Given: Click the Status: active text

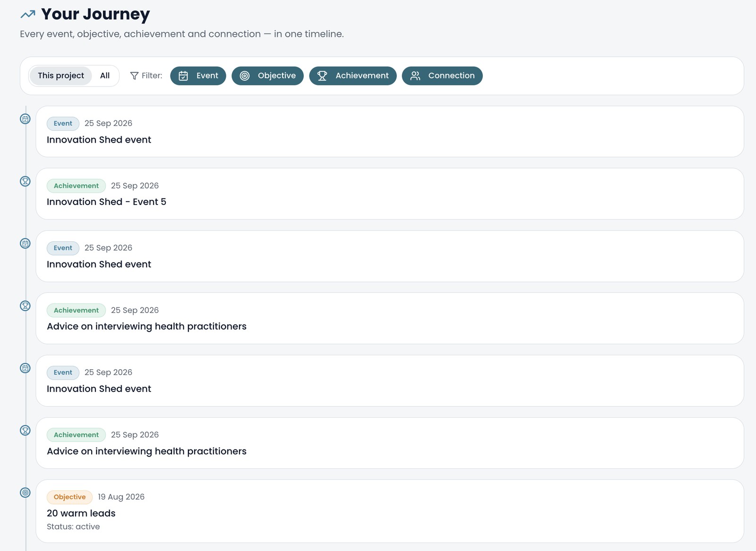Looking at the screenshot, I should 73,526.
